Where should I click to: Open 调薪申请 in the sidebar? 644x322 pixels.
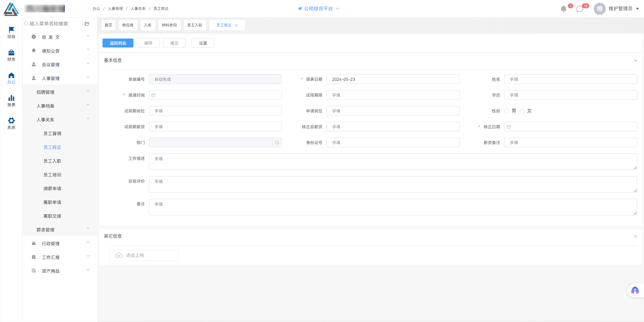click(x=52, y=189)
